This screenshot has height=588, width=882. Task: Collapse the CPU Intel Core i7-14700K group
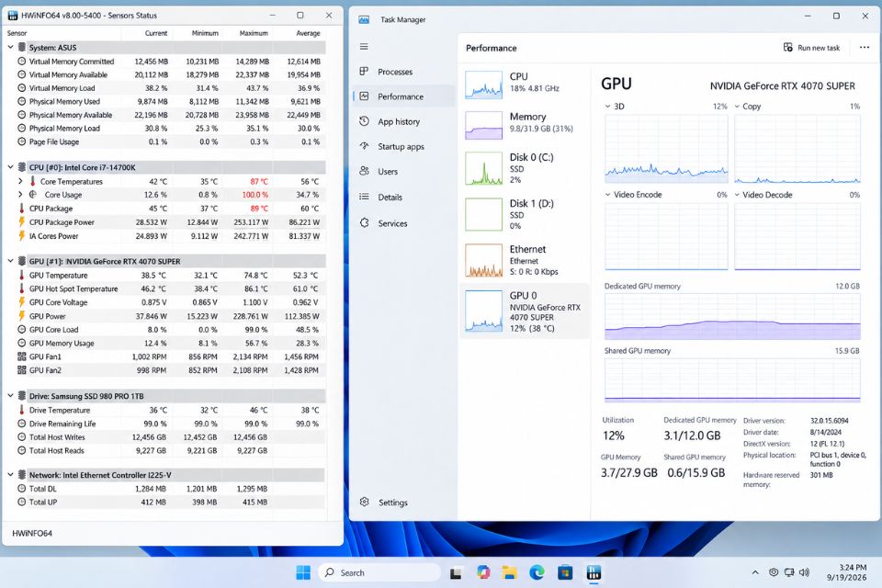(10, 167)
